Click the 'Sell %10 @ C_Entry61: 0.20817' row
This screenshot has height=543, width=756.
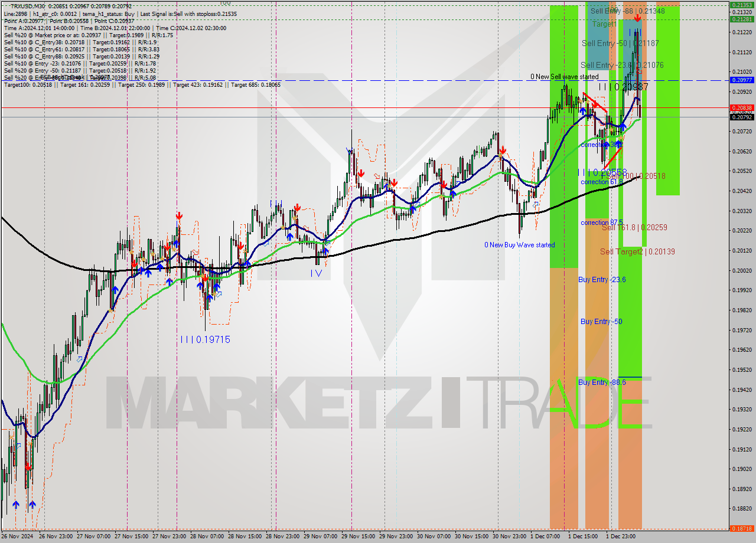(x=81, y=49)
